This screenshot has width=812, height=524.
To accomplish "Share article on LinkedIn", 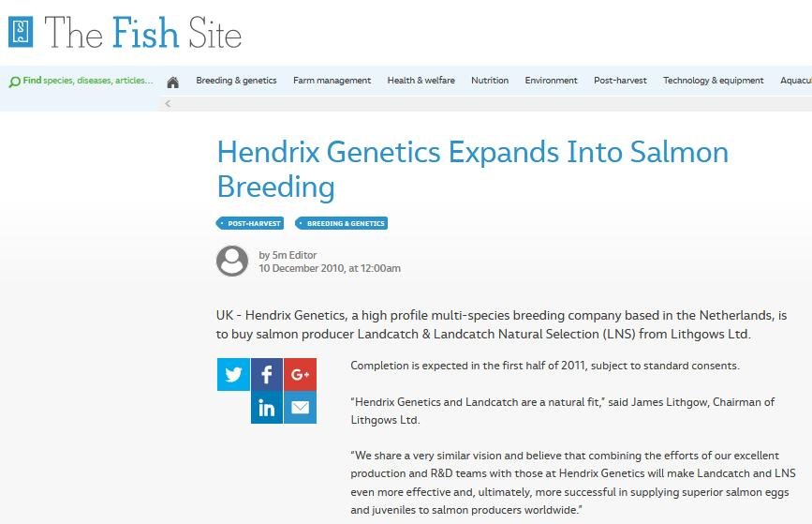I will tap(267, 408).
